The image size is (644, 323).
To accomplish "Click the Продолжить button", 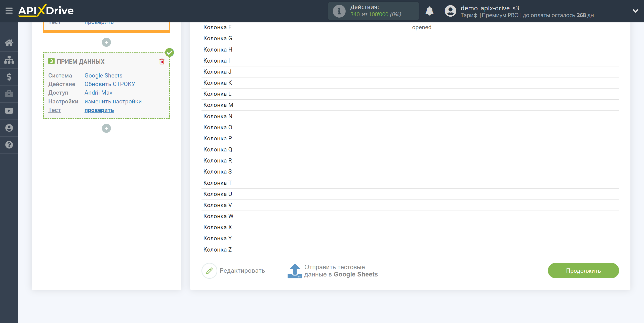I will tap(583, 271).
